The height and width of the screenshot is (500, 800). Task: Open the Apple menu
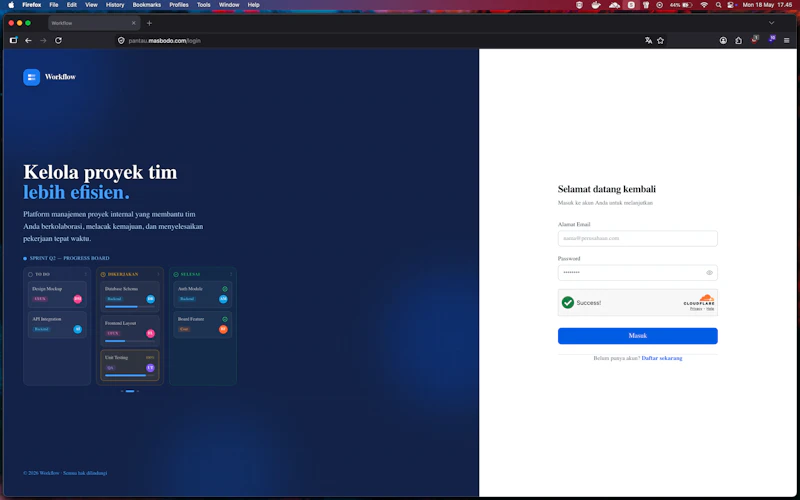pos(11,5)
